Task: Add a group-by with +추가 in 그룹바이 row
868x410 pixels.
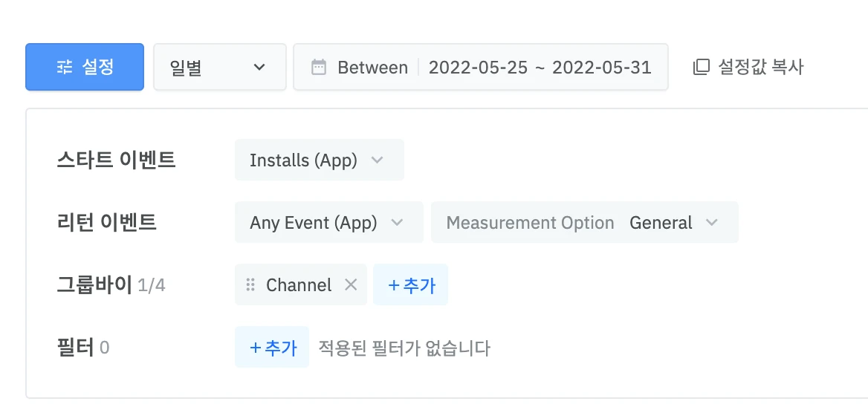Action: click(x=411, y=285)
